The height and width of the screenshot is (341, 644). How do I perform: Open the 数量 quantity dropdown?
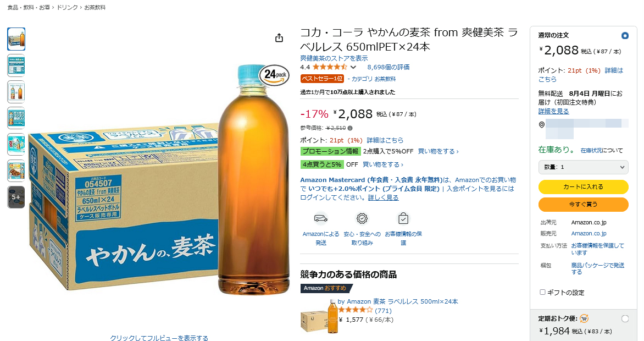click(583, 167)
